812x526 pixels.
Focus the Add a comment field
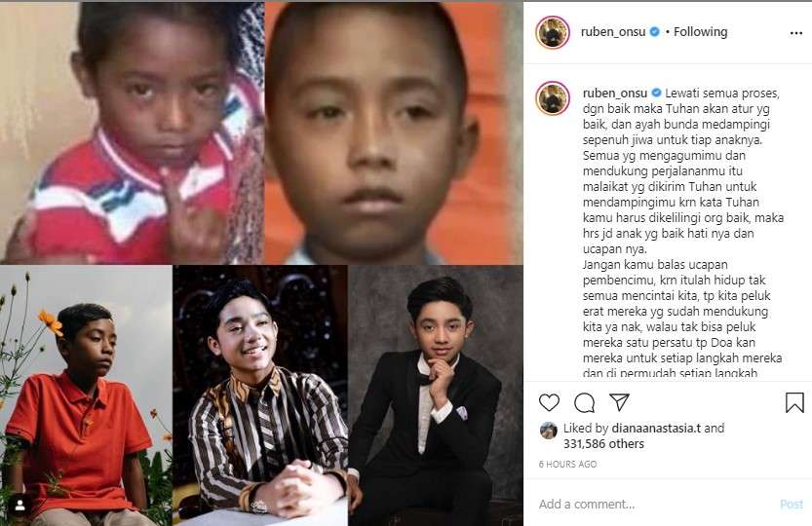(655, 504)
